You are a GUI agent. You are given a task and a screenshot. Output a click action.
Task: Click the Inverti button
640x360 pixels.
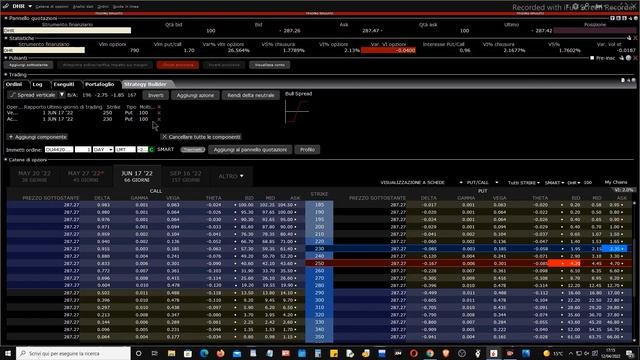(156, 95)
